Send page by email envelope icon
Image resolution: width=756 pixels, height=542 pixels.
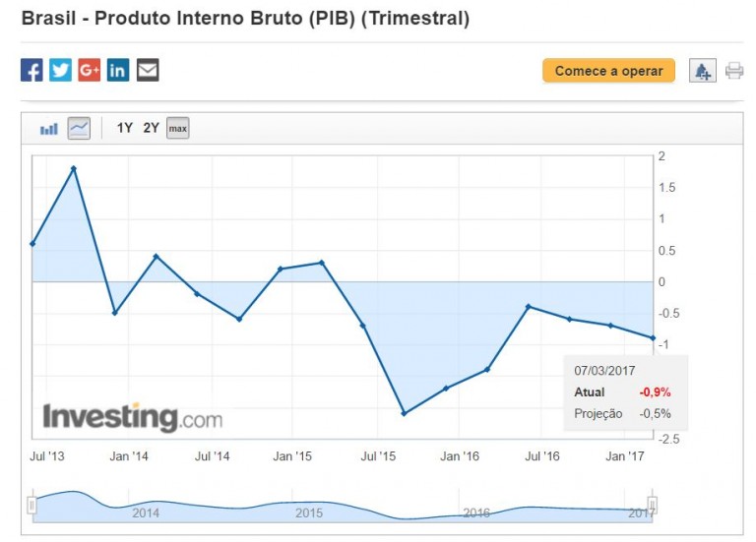pyautogui.click(x=148, y=70)
